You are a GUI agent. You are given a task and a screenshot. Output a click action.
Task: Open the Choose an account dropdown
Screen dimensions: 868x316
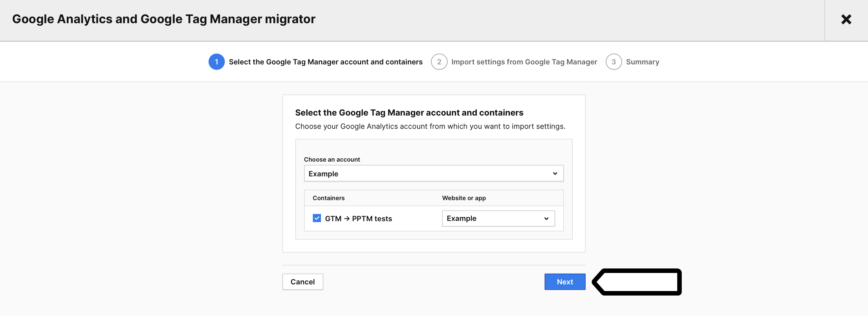pos(434,173)
